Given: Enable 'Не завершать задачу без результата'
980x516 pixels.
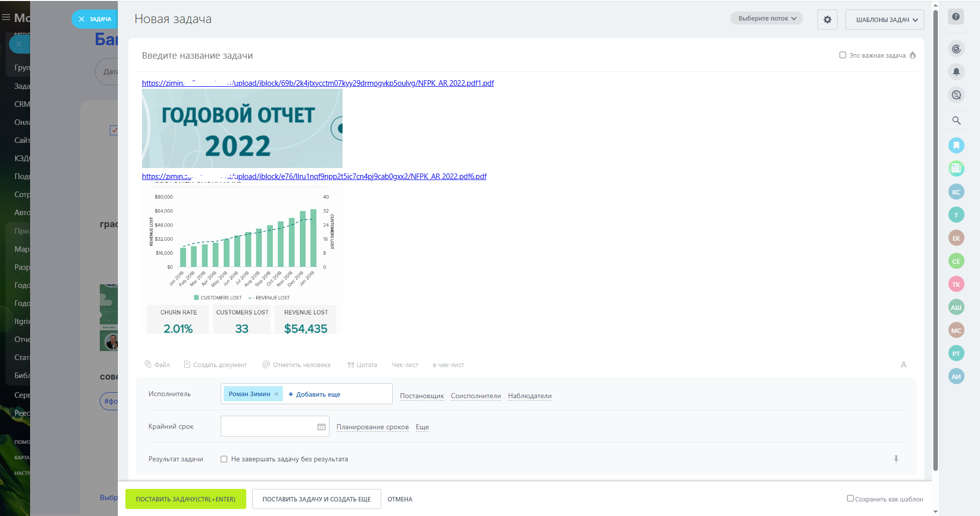Looking at the screenshot, I should tap(224, 459).
